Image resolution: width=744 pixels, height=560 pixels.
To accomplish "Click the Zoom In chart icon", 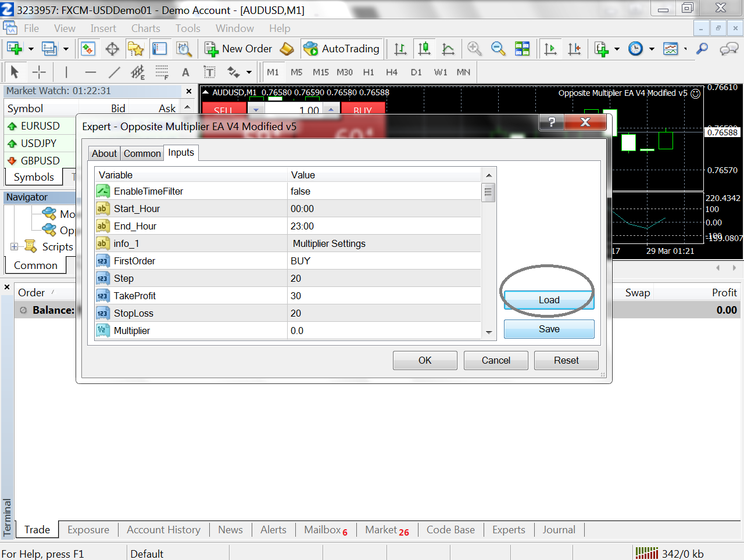I will click(474, 49).
